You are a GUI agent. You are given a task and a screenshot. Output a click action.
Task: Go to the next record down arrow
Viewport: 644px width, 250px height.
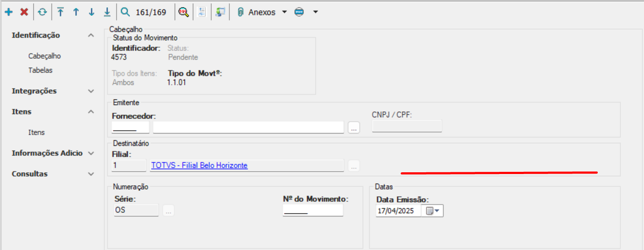tap(92, 12)
